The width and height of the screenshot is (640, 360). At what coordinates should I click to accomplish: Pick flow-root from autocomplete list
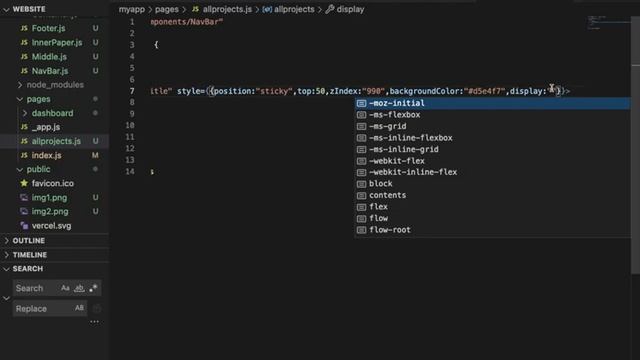point(492,230)
